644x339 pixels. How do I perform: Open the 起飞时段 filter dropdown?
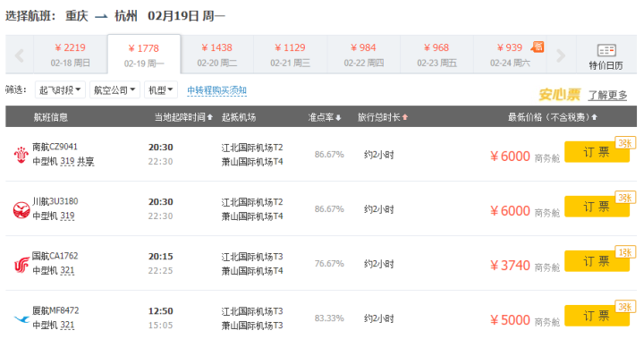[60, 90]
